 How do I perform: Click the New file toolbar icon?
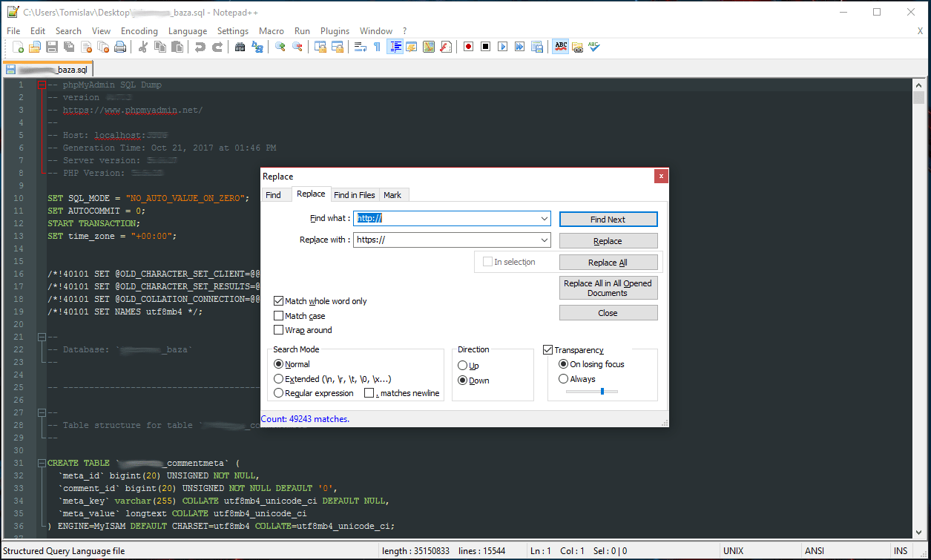click(x=19, y=47)
